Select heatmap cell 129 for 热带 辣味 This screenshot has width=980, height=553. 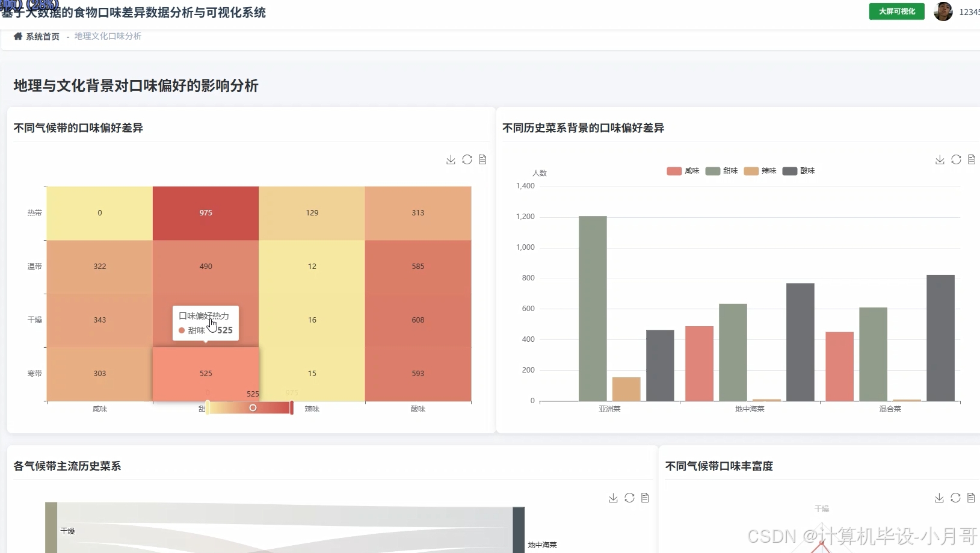click(312, 213)
